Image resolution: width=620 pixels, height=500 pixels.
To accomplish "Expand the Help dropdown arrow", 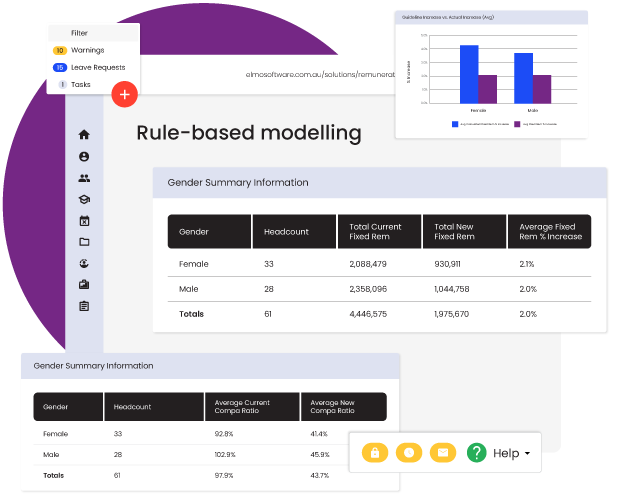I will (x=527, y=453).
